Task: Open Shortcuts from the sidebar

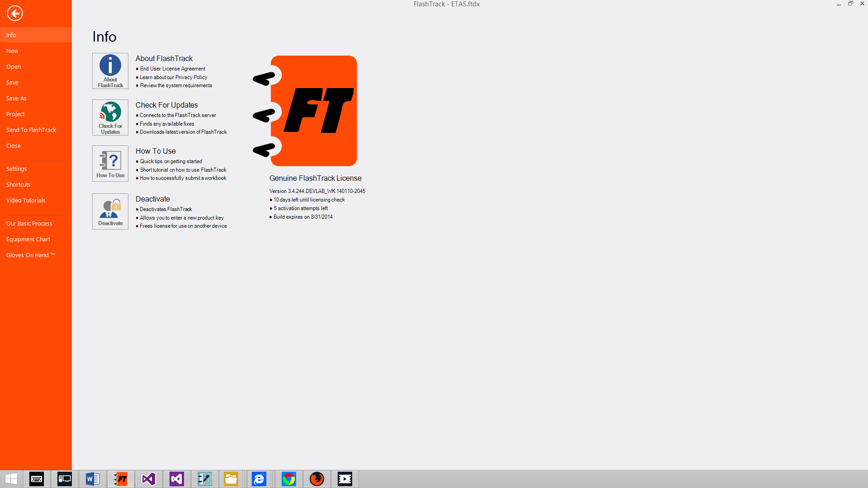Action: click(x=36, y=184)
